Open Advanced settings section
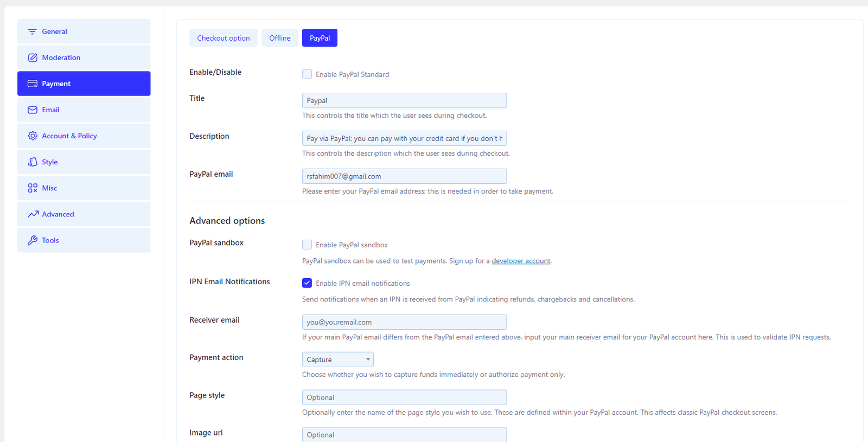The image size is (868, 442). click(84, 214)
